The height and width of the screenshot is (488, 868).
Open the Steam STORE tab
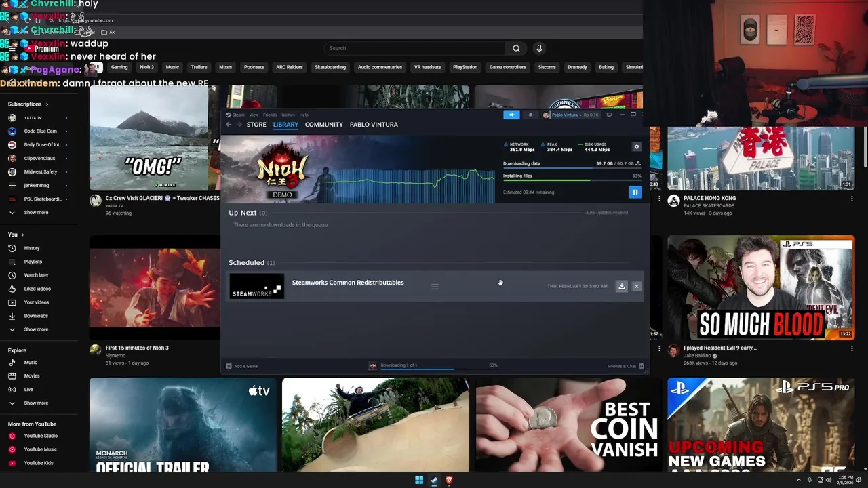point(256,125)
